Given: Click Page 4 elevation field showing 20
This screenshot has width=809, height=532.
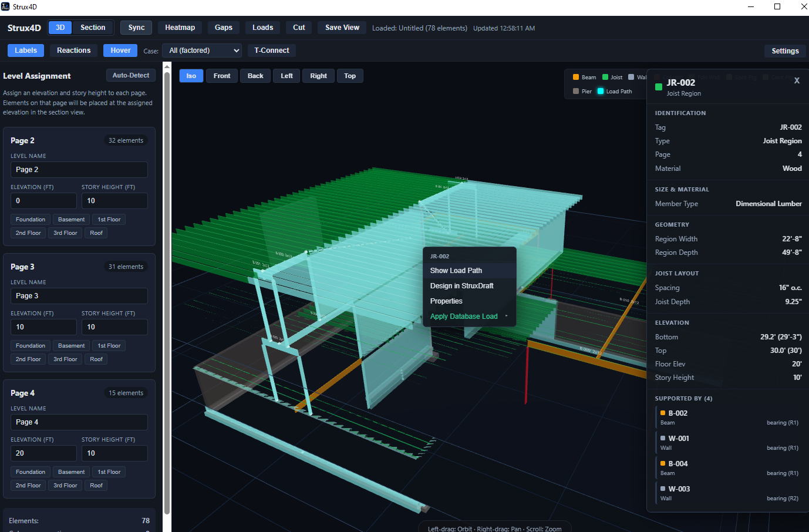Looking at the screenshot, I should 43,453.
